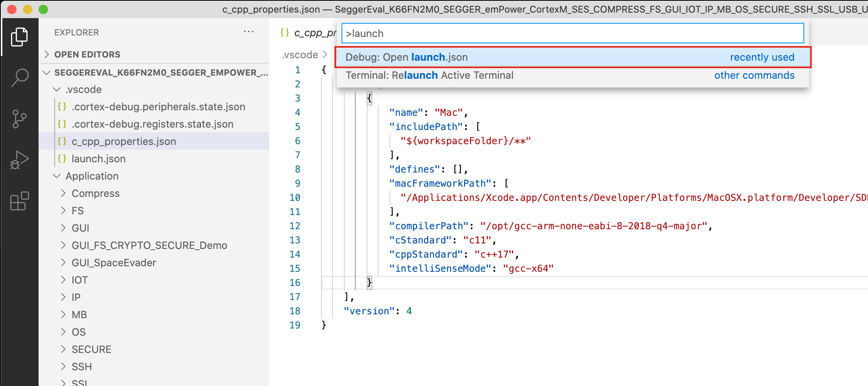Open the Search view icon
The width and height of the screenshot is (868, 386).
pos(19,78)
